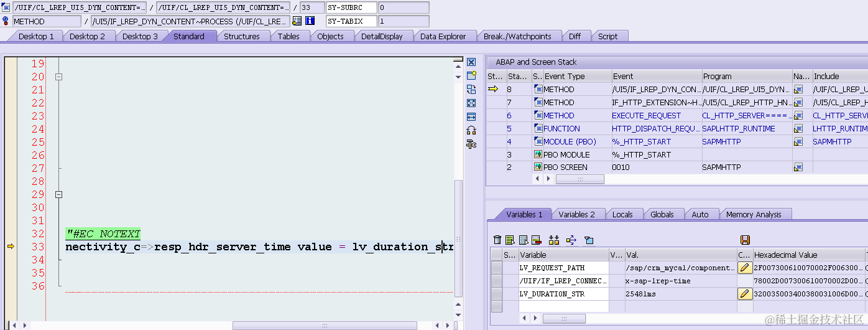Image resolution: width=868 pixels, height=330 pixels.
Task: Click the green sheet icon beside the trash
Action: tap(510, 240)
